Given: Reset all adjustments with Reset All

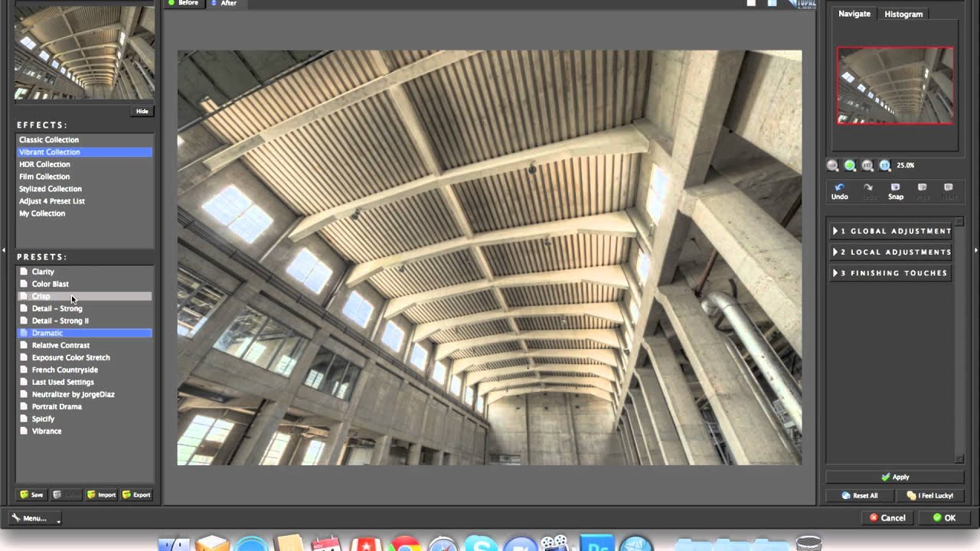Looking at the screenshot, I should coord(859,495).
